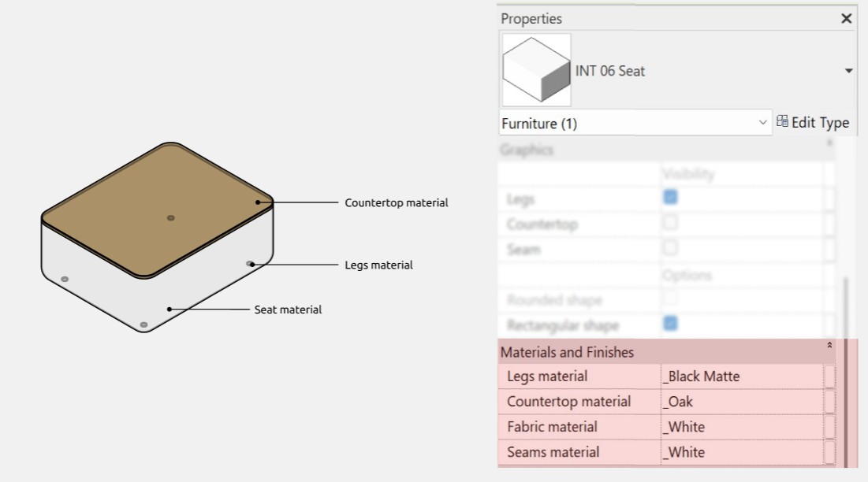Image resolution: width=868 pixels, height=482 pixels.
Task: Uncheck the Legs visibility checkbox
Action: pyautogui.click(x=670, y=197)
